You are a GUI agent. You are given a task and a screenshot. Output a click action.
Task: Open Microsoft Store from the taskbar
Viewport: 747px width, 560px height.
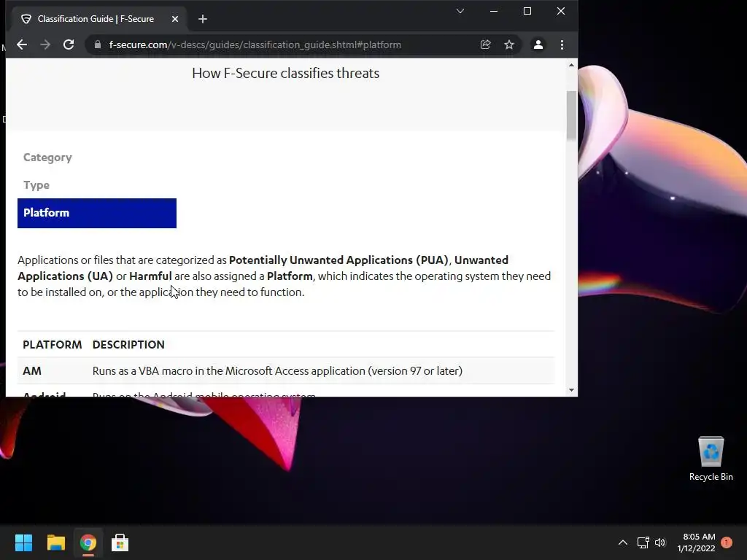point(120,542)
